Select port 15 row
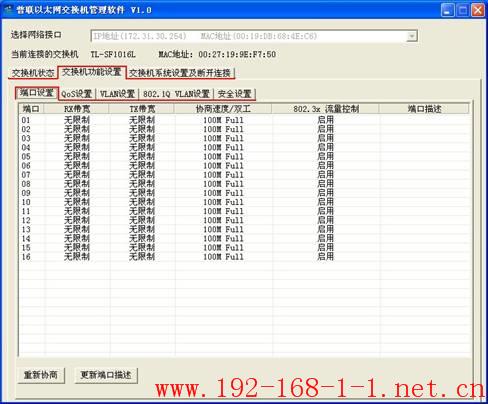The image size is (488, 404). click(245, 248)
